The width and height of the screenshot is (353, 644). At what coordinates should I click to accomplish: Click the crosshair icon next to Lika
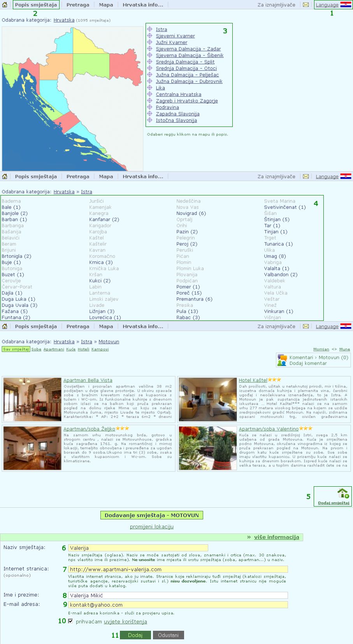[x=149, y=88]
